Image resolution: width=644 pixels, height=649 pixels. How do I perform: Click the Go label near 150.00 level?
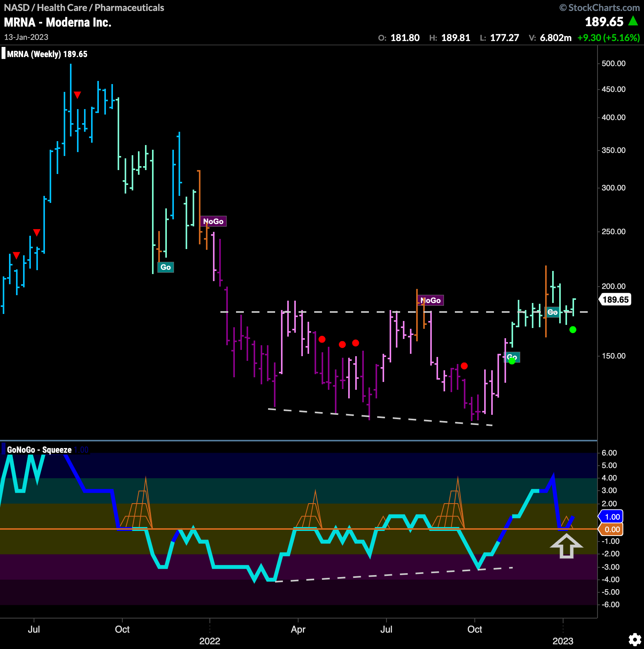(512, 357)
